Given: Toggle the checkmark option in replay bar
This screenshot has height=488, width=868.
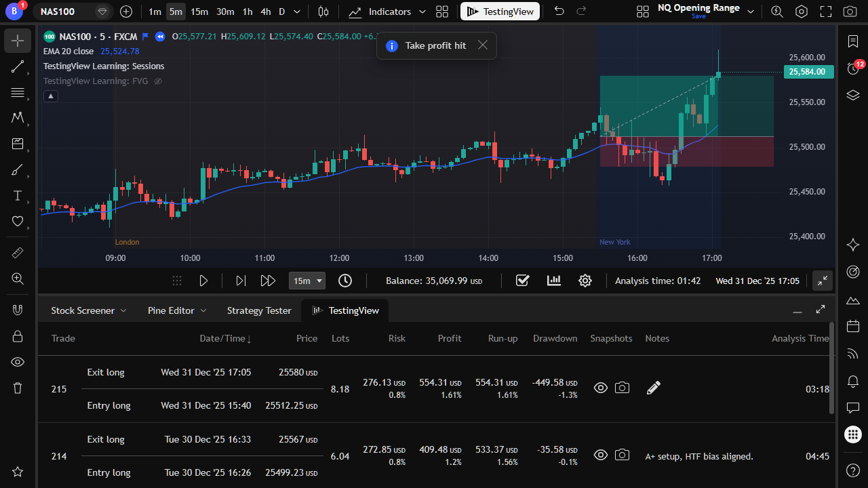Looking at the screenshot, I should pos(522,281).
